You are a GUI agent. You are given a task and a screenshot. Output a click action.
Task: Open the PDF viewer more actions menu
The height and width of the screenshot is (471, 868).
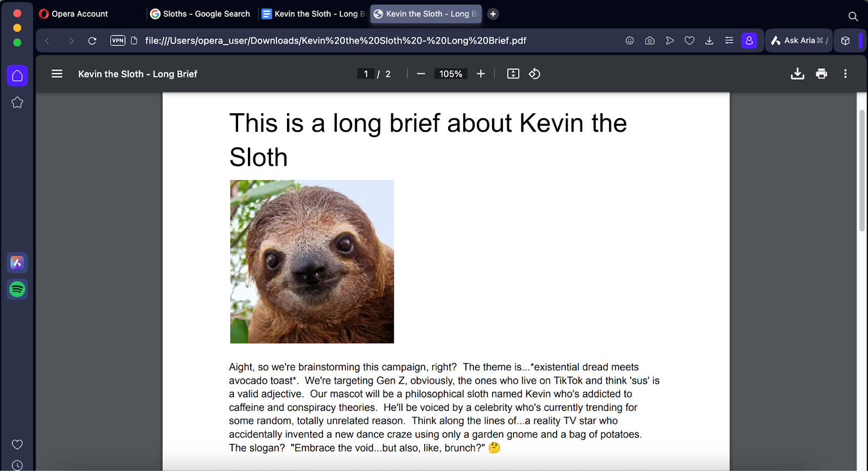coord(845,74)
